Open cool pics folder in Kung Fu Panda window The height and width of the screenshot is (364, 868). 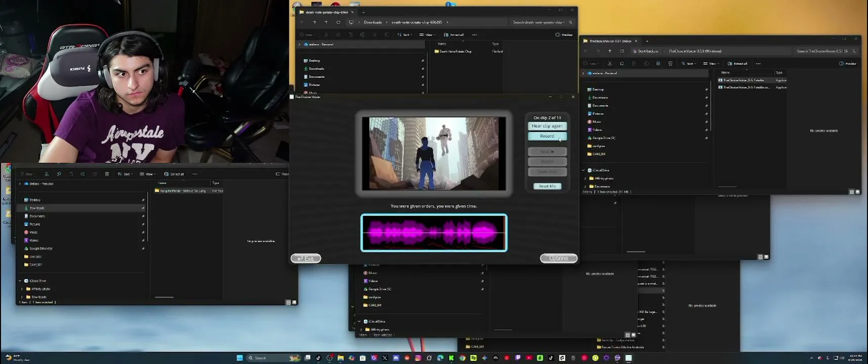pos(35,257)
